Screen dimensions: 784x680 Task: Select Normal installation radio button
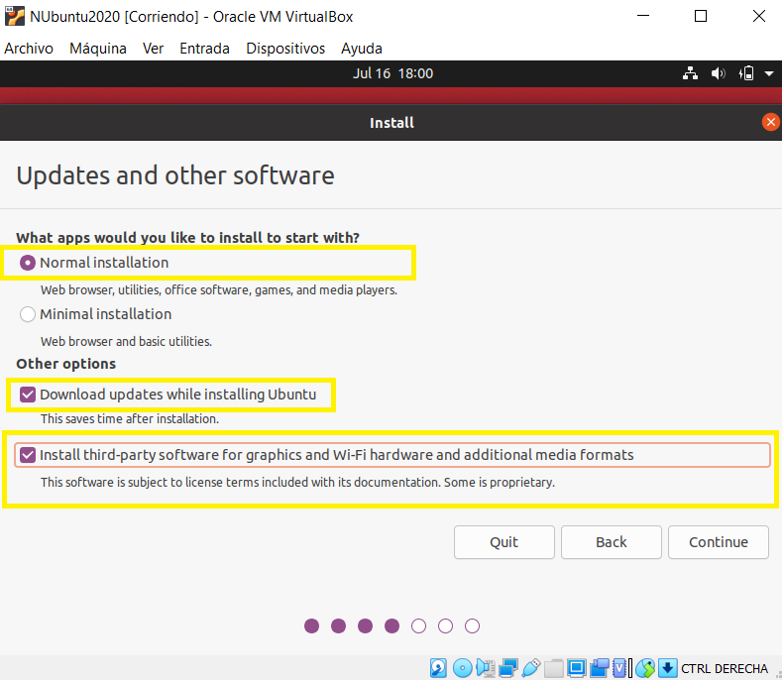click(28, 263)
